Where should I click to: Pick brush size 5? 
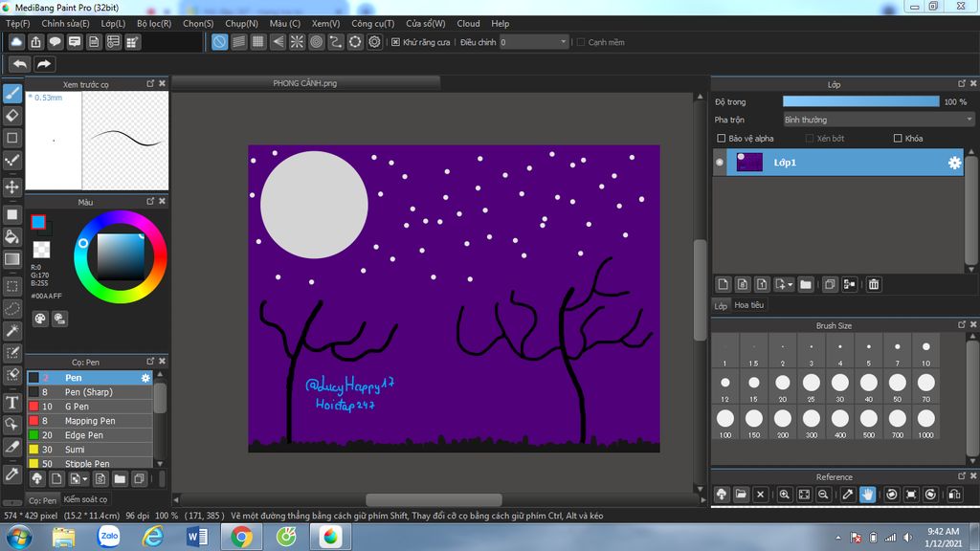point(869,351)
